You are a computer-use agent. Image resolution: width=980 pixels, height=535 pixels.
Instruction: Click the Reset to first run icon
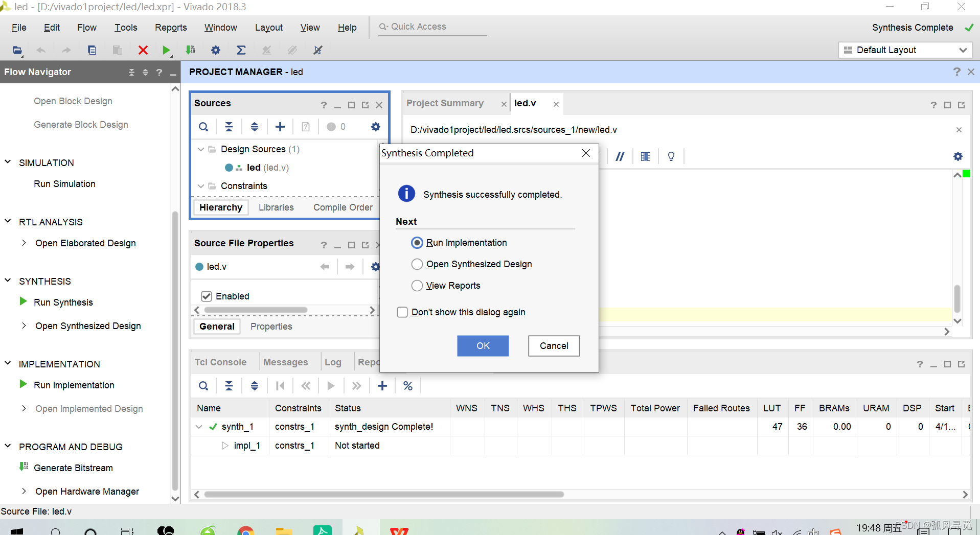click(x=280, y=386)
